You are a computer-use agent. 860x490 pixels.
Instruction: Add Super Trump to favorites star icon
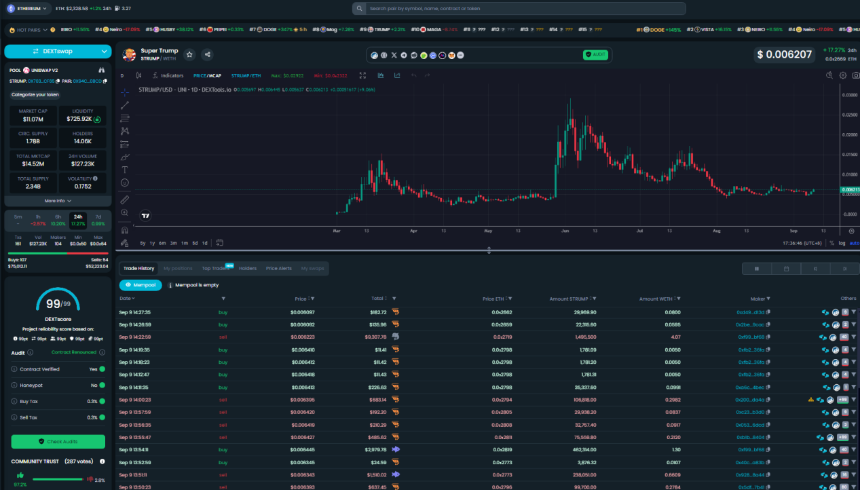(x=189, y=54)
